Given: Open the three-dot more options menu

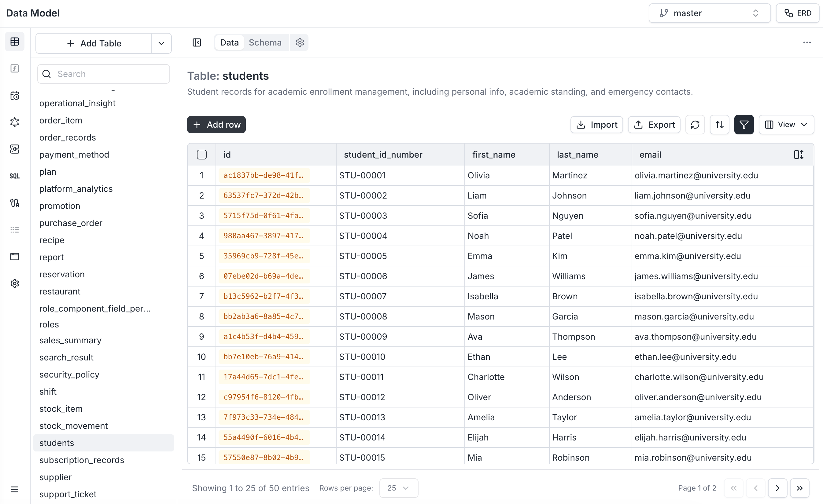Looking at the screenshot, I should [x=806, y=42].
